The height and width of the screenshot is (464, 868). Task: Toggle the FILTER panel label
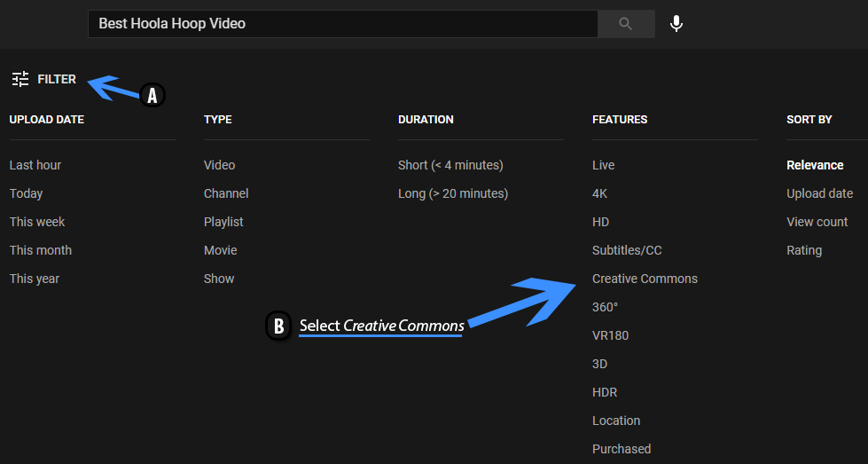point(57,79)
